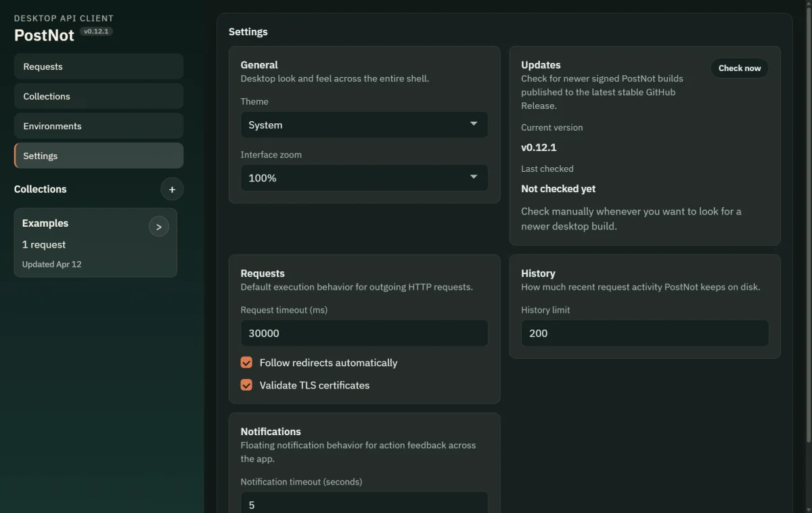Open the Examples collection arrow icon
812x513 pixels.
(159, 226)
